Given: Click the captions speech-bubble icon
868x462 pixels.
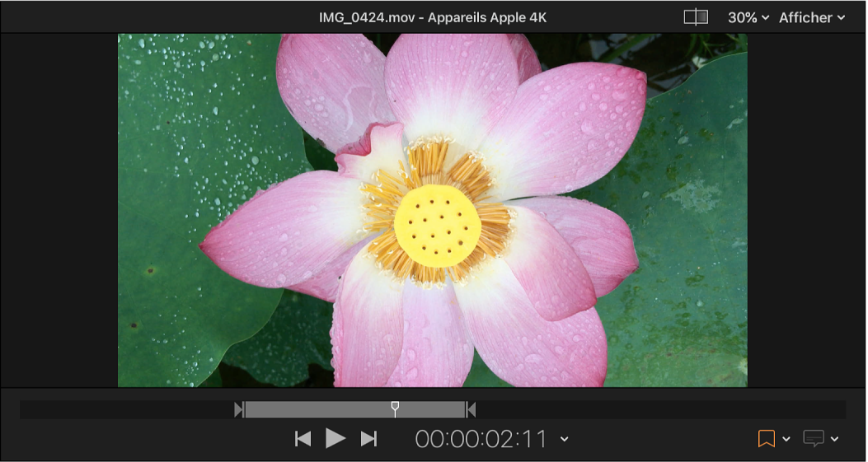Looking at the screenshot, I should click(x=814, y=439).
